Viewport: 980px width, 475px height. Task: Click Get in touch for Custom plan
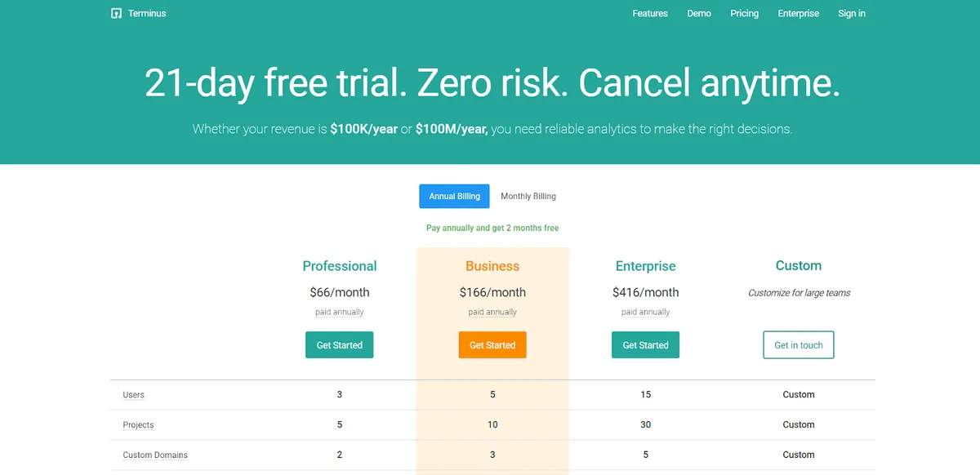coord(798,344)
